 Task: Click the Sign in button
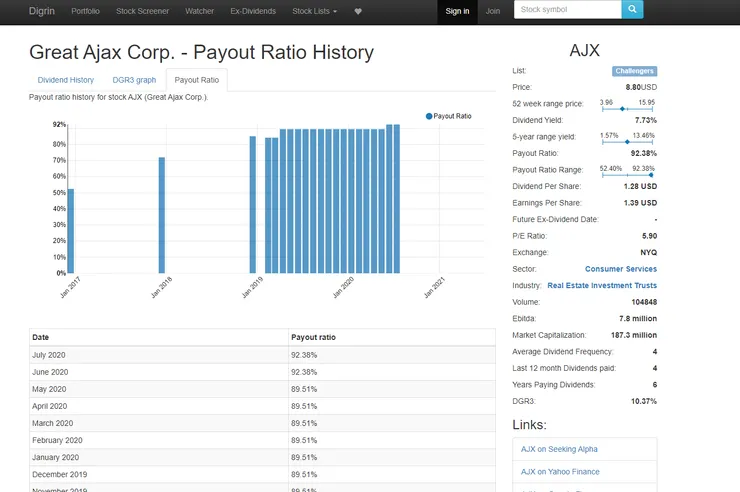click(x=457, y=11)
